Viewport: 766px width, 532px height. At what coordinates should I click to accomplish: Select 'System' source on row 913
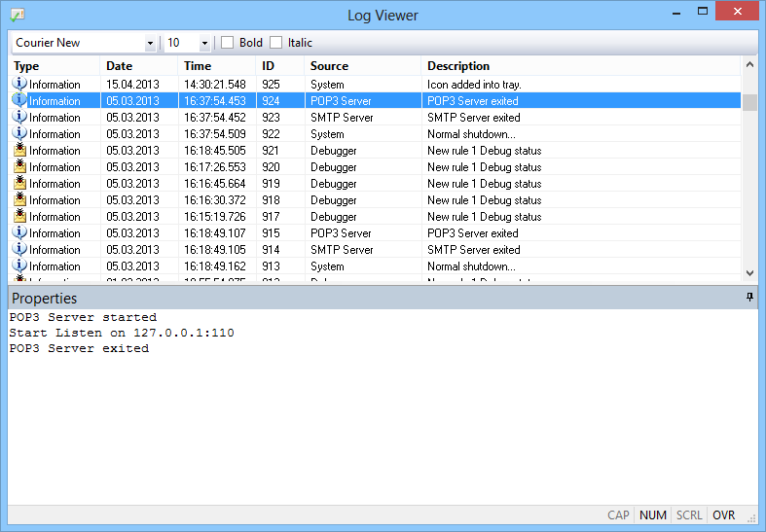(x=327, y=266)
